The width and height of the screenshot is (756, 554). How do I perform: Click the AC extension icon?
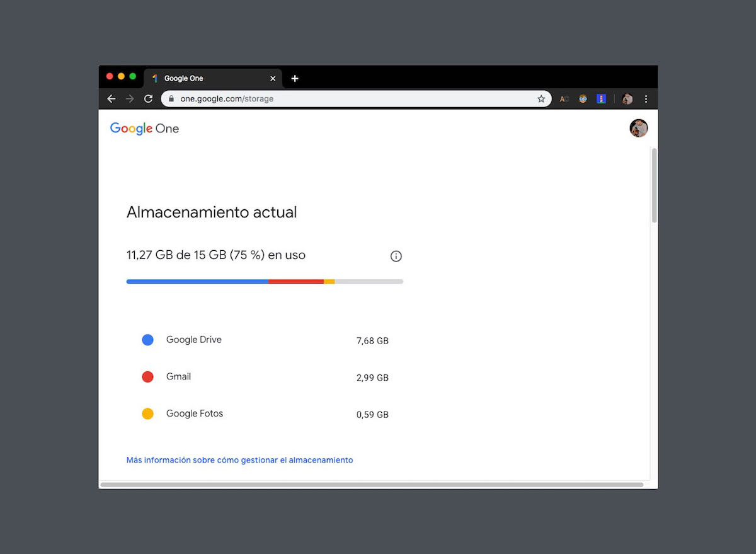tap(564, 99)
